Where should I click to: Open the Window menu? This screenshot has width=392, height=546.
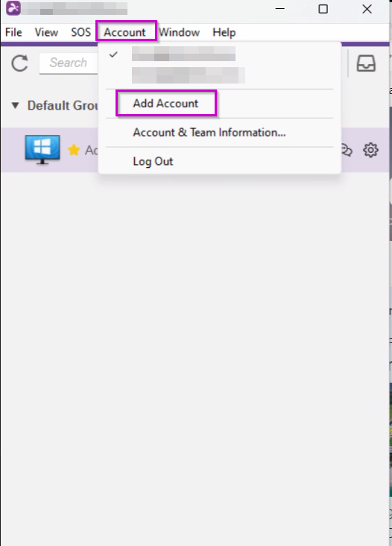click(179, 32)
